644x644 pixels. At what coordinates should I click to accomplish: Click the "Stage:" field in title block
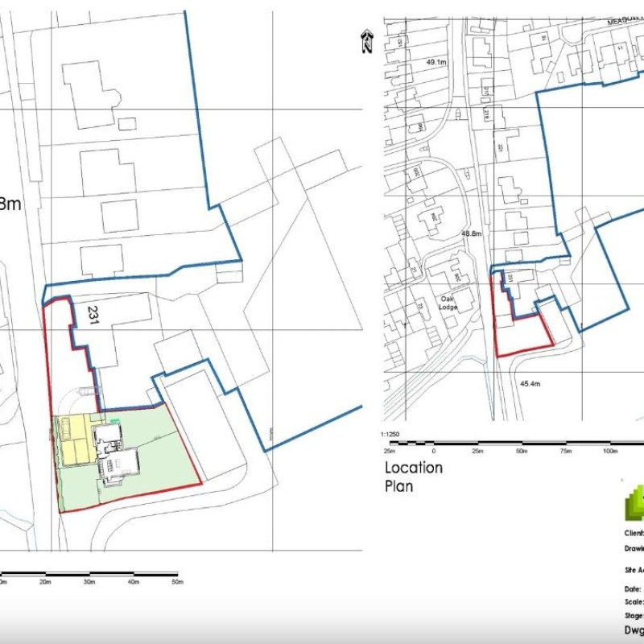click(634, 614)
